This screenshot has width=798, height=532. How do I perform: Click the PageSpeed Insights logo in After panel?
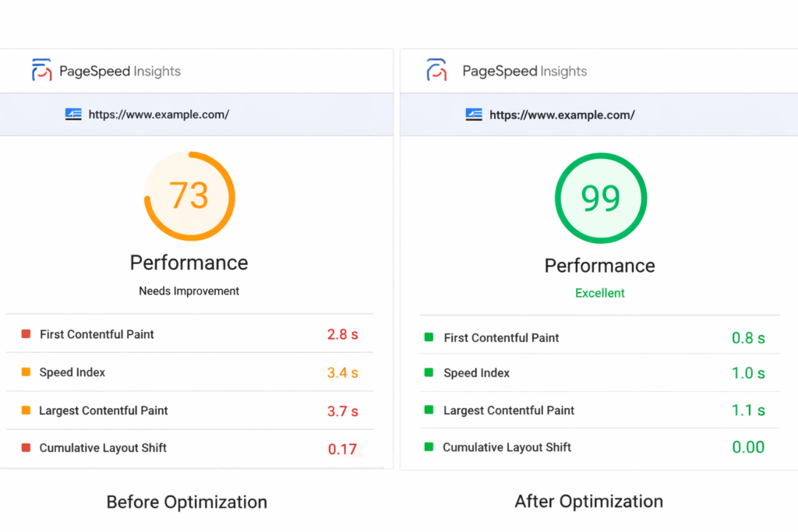point(436,70)
